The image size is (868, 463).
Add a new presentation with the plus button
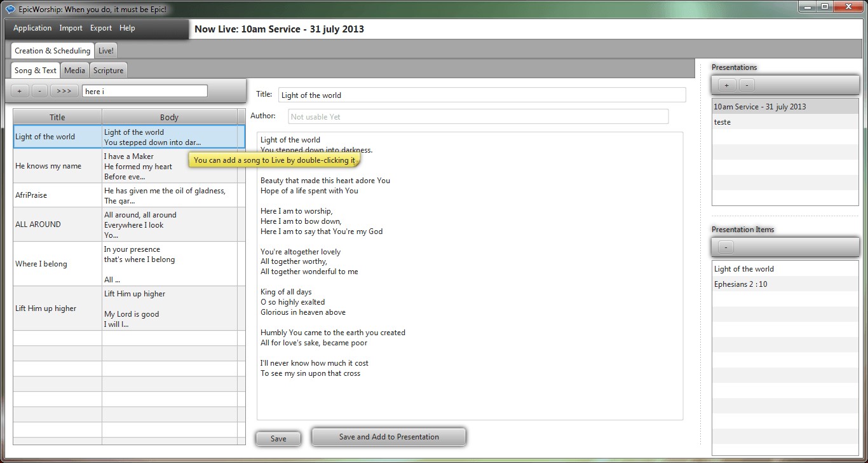tap(727, 85)
